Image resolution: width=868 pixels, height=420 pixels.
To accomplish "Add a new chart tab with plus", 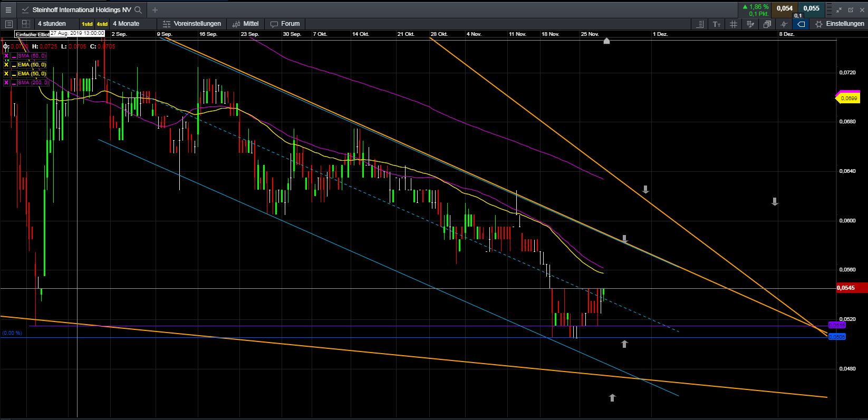I will 155,9.
